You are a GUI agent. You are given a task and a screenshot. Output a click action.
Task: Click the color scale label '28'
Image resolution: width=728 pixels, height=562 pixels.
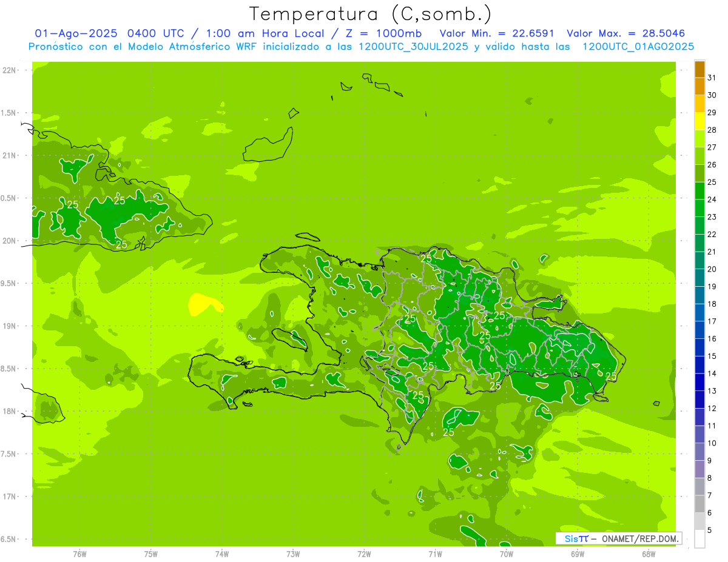point(712,130)
